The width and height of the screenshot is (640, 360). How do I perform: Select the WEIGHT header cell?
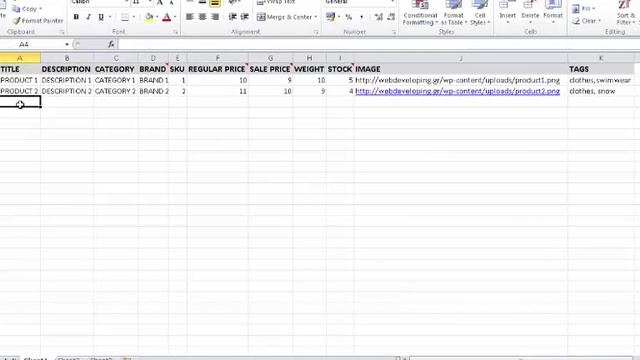(x=309, y=69)
